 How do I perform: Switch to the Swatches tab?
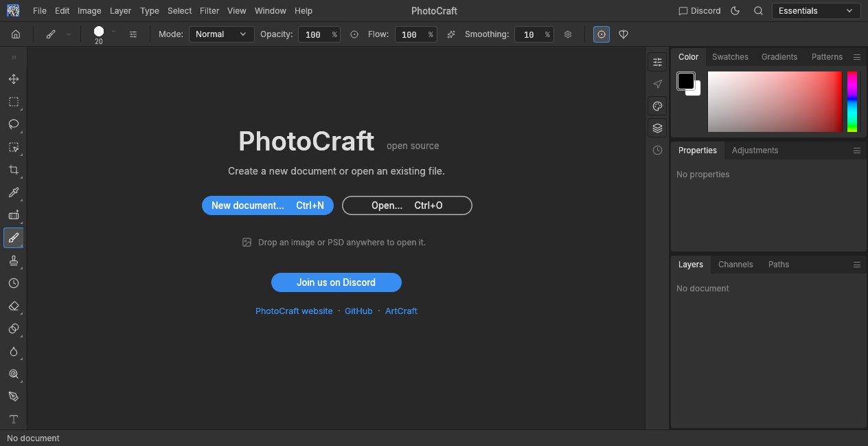(x=730, y=57)
